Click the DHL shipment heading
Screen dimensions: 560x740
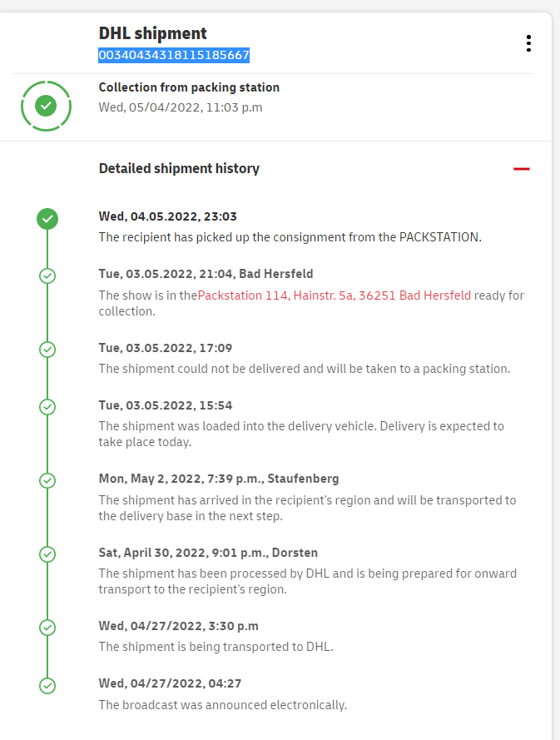pos(153,33)
